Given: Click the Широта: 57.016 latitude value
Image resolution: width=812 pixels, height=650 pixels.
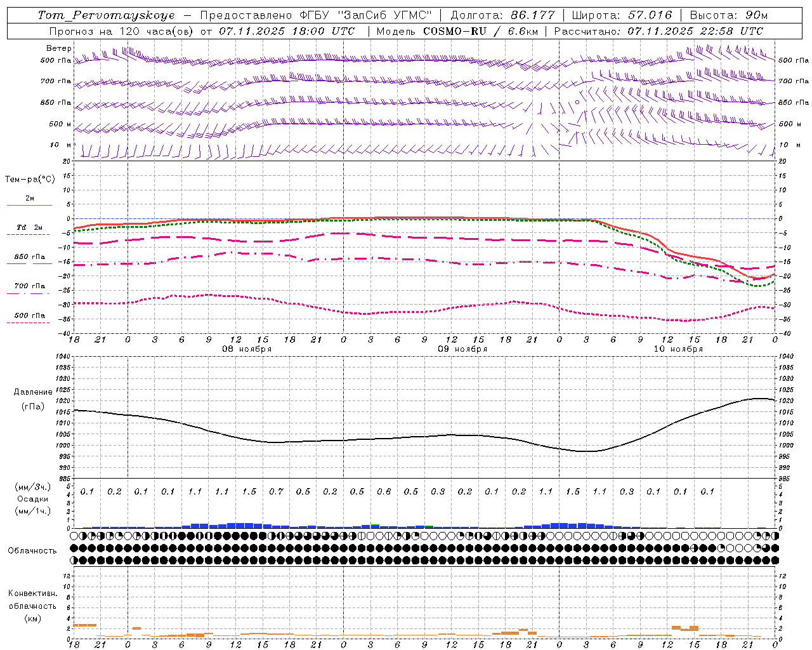Looking at the screenshot, I should click(x=622, y=15).
